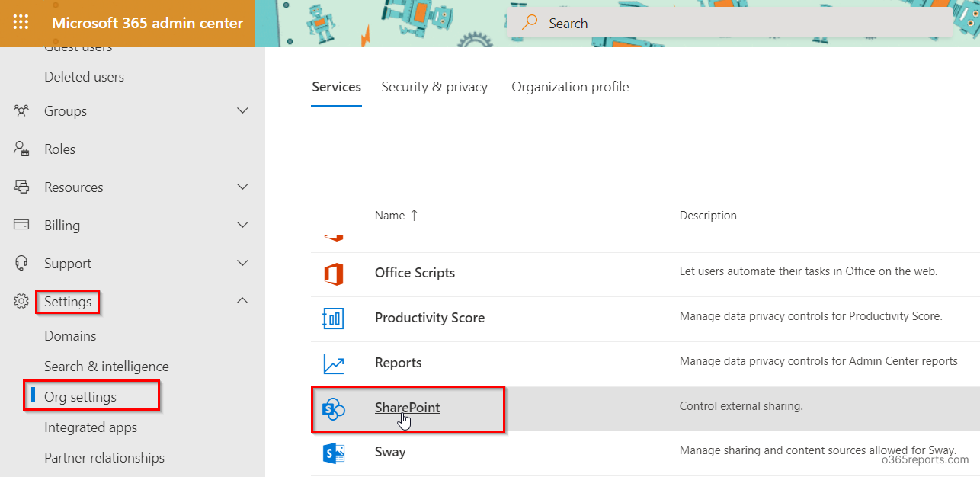The height and width of the screenshot is (477, 980).
Task: Open SharePoint external sharing settings
Action: pyautogui.click(x=407, y=408)
